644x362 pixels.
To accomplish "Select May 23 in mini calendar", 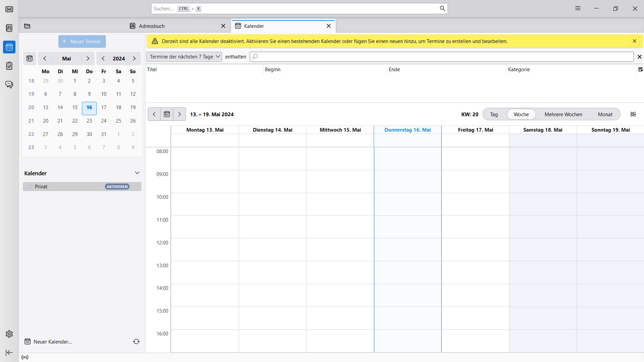I will [x=89, y=121].
